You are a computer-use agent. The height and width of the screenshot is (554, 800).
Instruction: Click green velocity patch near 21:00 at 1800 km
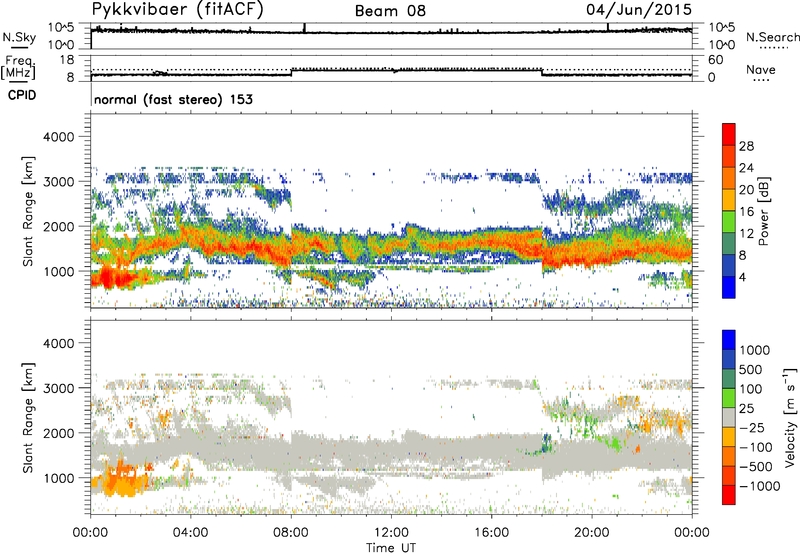coord(613,441)
